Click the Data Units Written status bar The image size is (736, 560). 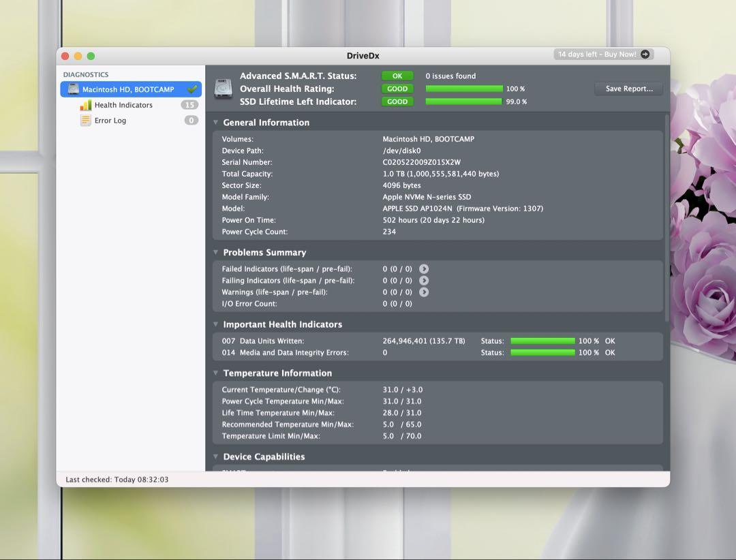pyautogui.click(x=542, y=341)
